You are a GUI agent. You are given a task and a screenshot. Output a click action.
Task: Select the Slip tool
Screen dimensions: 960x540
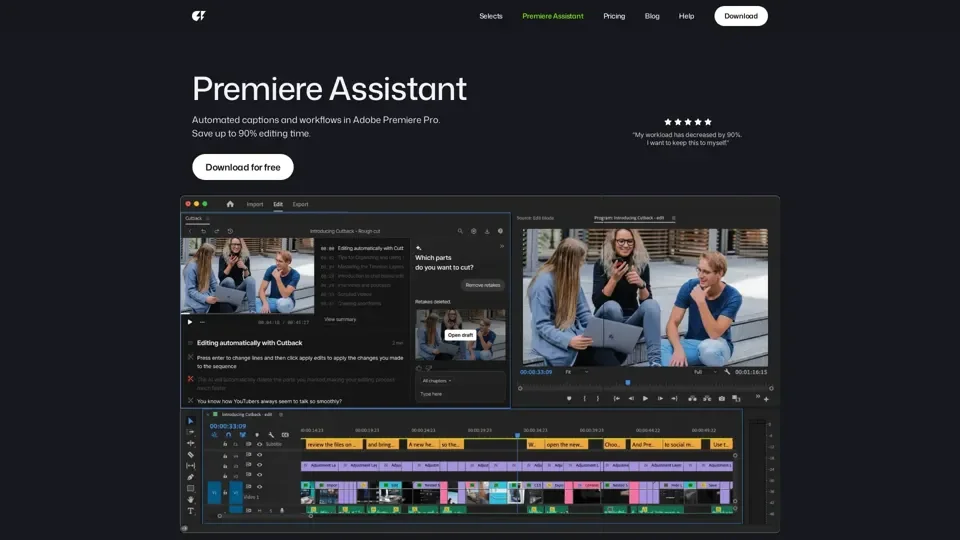190,466
